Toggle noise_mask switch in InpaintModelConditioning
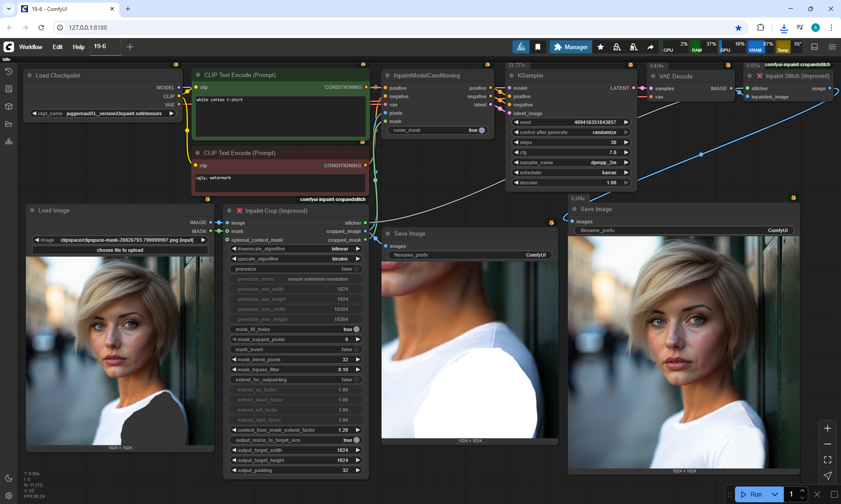The width and height of the screenshot is (841, 504). tap(481, 130)
